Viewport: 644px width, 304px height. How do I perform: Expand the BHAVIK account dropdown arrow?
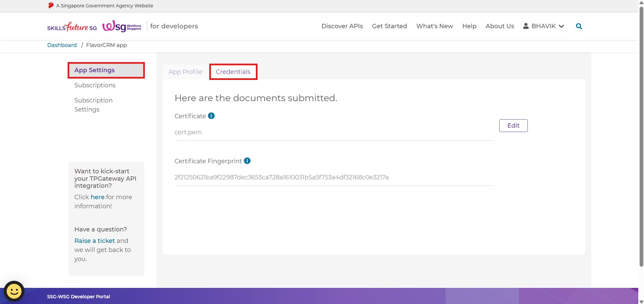click(x=561, y=26)
